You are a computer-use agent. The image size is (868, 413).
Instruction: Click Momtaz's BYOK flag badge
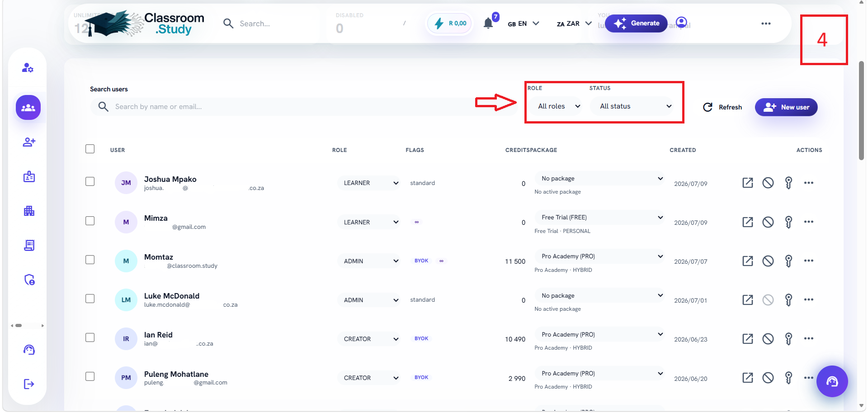421,261
